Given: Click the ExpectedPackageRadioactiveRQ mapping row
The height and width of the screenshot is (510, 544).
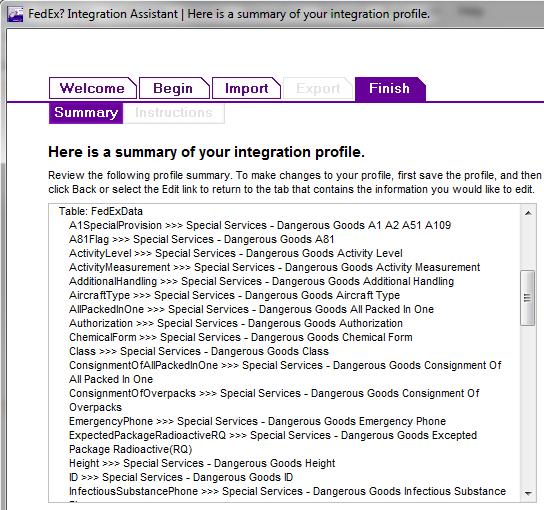Looking at the screenshot, I should [273, 442].
